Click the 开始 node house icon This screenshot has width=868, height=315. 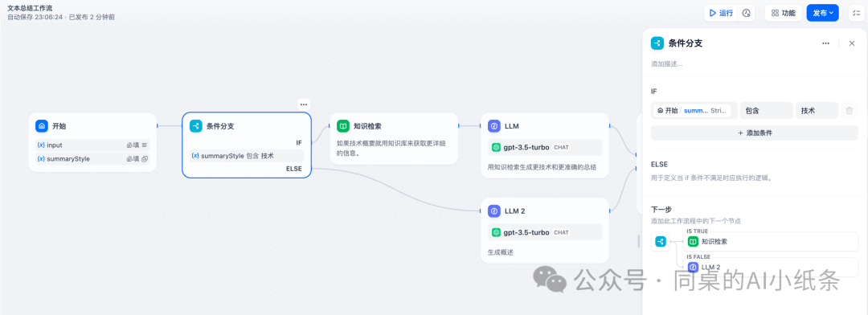tap(42, 126)
